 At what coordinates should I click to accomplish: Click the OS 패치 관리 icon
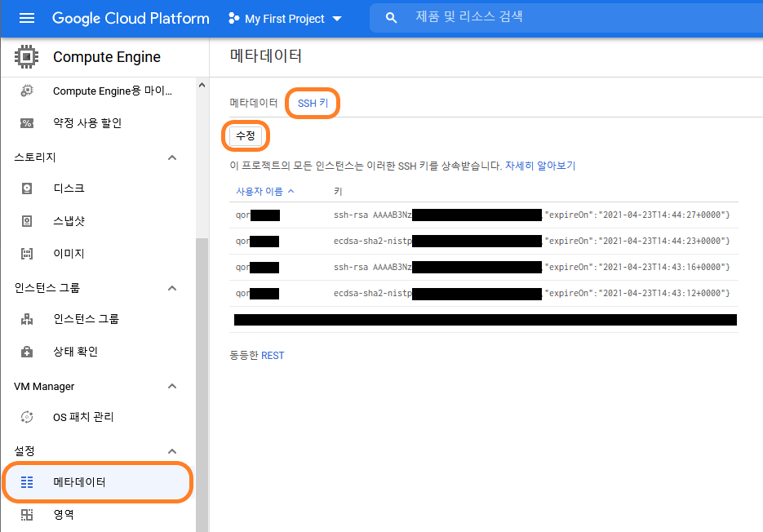tap(27, 417)
